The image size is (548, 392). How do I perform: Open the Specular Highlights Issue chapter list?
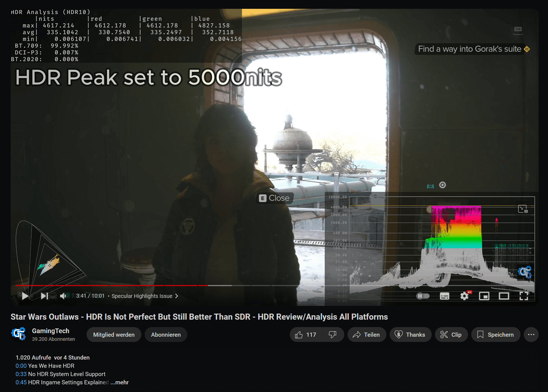click(x=145, y=296)
